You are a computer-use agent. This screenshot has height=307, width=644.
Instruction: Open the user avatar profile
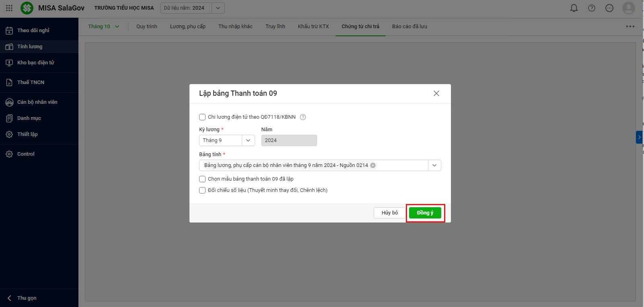[x=628, y=8]
